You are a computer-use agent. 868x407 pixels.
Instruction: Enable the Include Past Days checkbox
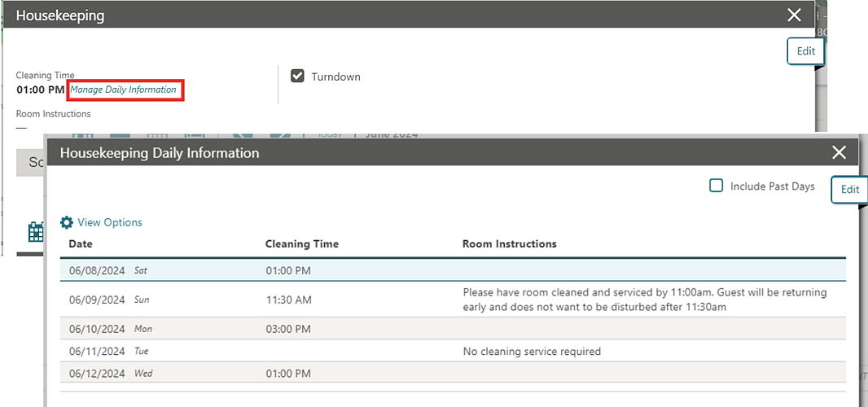(717, 186)
